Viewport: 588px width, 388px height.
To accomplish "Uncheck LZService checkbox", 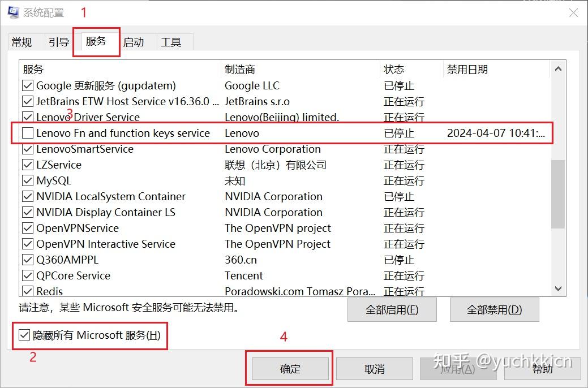I will tap(27, 165).
